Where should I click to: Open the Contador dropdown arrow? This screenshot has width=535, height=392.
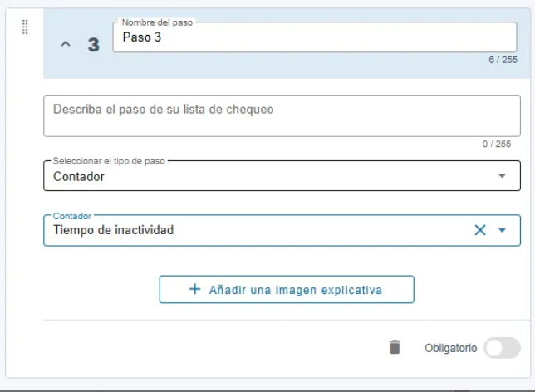(x=502, y=230)
